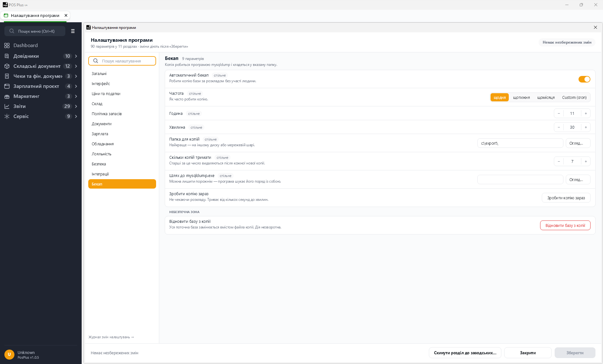Click the Зарплатний проєкт card icon
Image resolution: width=603 pixels, height=364 pixels.
click(7, 86)
